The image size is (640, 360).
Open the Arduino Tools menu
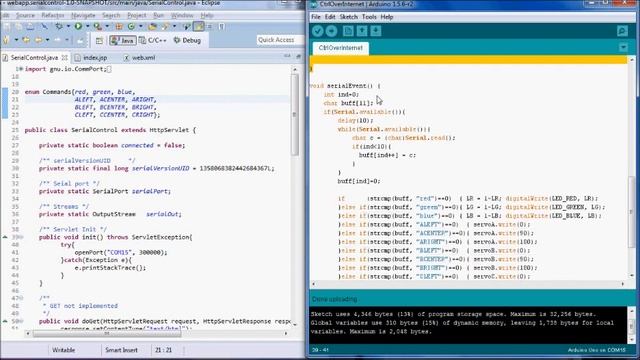click(369, 17)
